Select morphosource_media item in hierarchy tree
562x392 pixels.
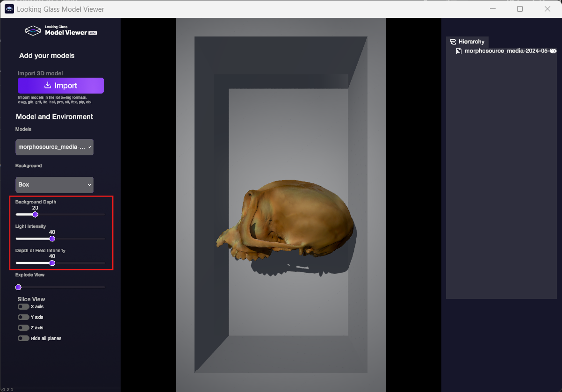(504, 51)
